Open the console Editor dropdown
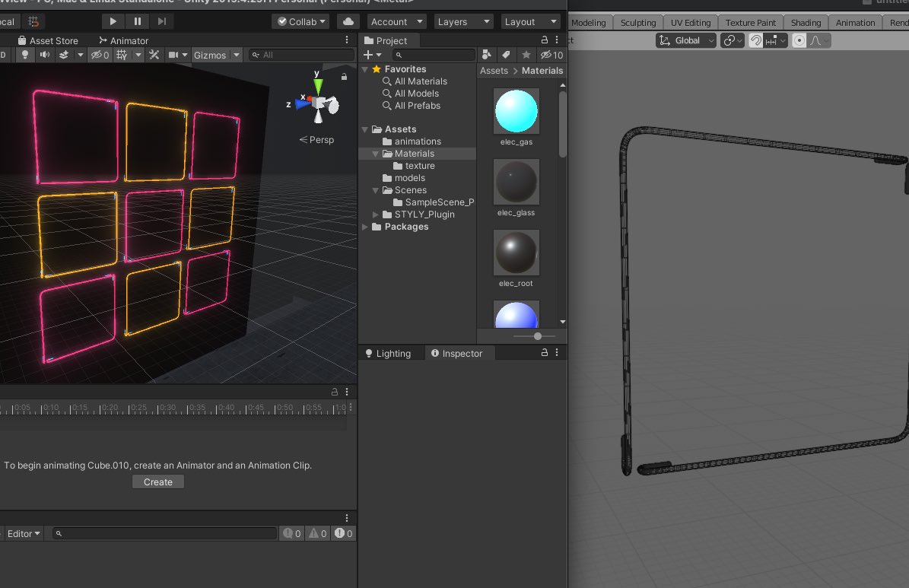The width and height of the screenshot is (909, 588). tap(23, 533)
